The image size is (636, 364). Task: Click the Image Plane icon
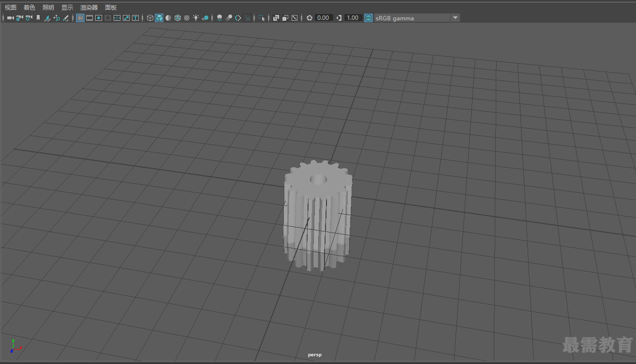pos(47,18)
